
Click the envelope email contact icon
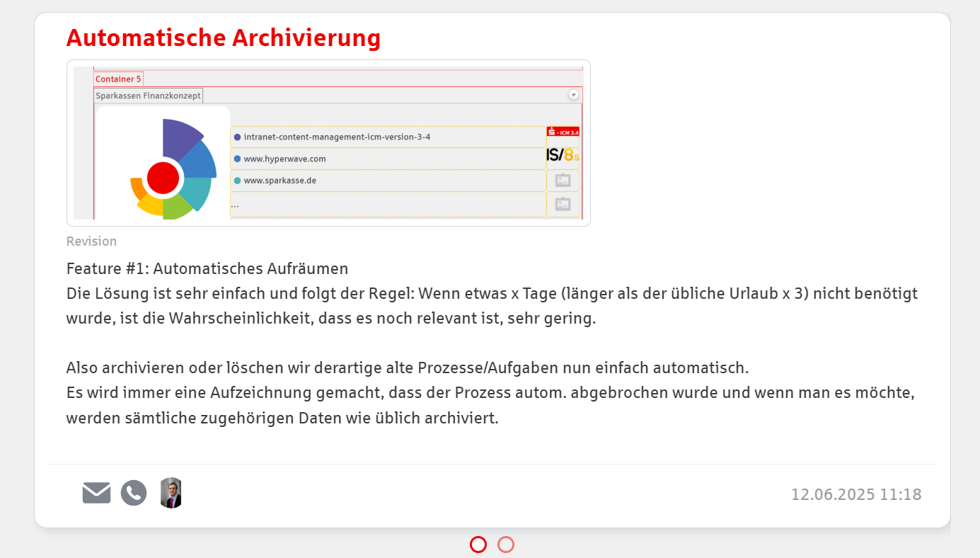(x=96, y=493)
